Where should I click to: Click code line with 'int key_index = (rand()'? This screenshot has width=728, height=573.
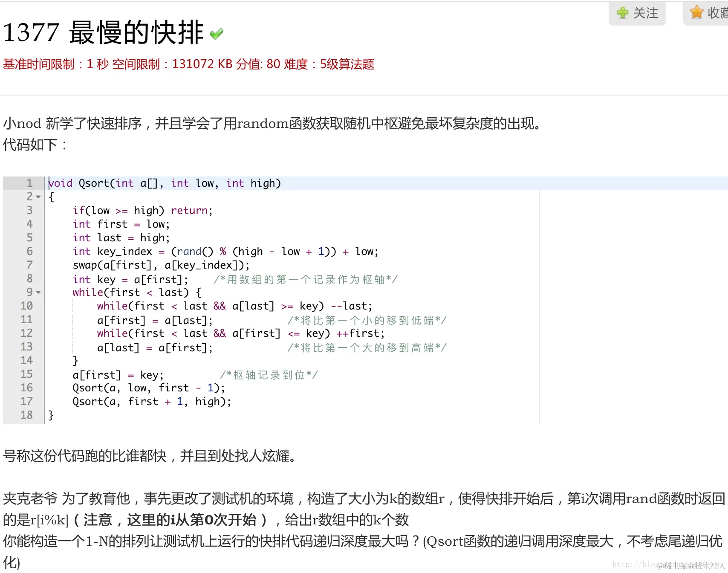(x=225, y=252)
